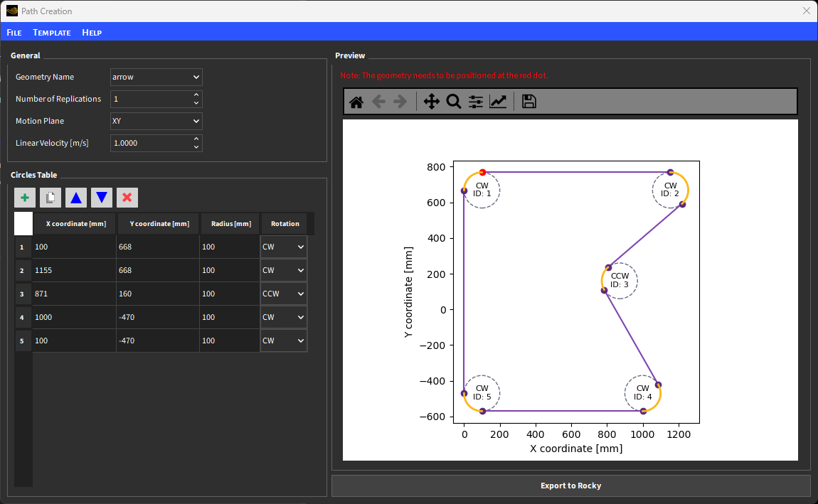Screen dimensions: 818x504
Task: Go forward to next plot view
Action: tap(400, 102)
